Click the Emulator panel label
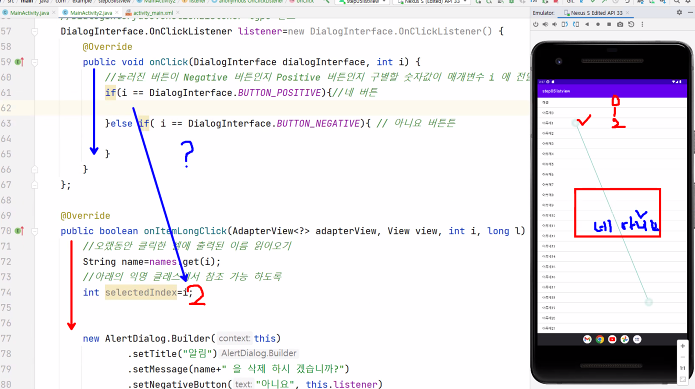This screenshot has height=389, width=695. pos(544,13)
